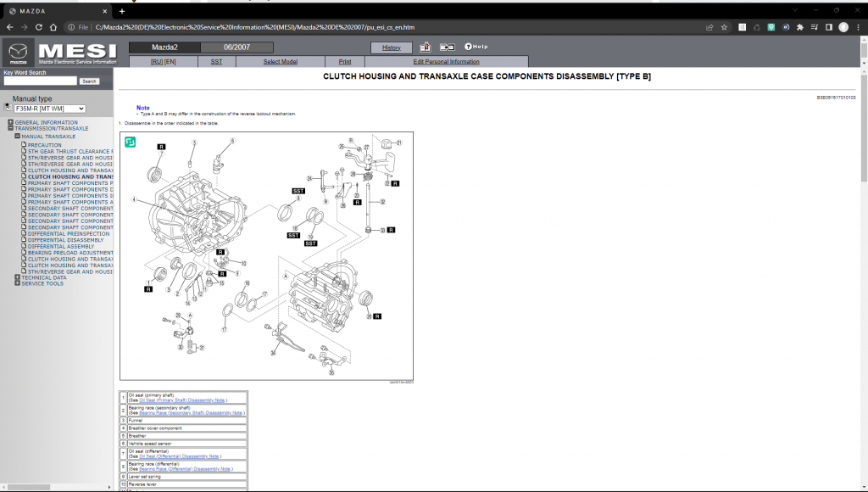The image size is (868, 492).
Task: Open the browser media control icon
Action: point(814,27)
